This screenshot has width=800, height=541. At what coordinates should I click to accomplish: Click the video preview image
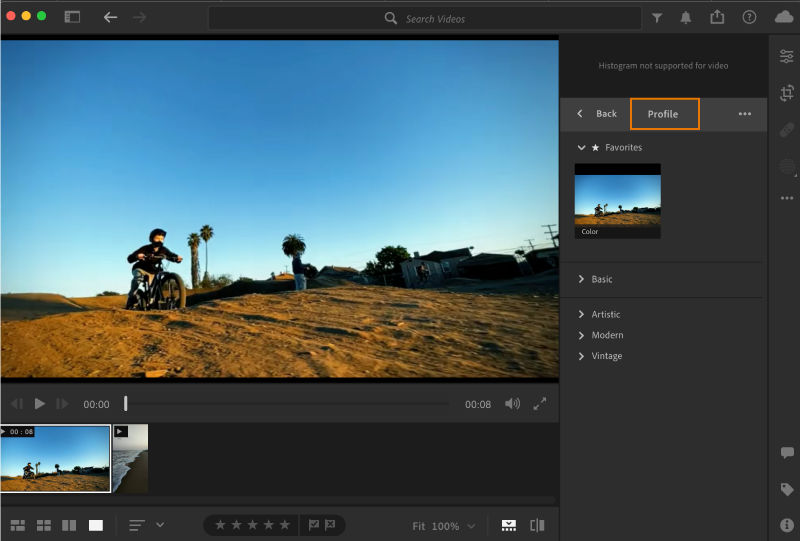pos(280,209)
